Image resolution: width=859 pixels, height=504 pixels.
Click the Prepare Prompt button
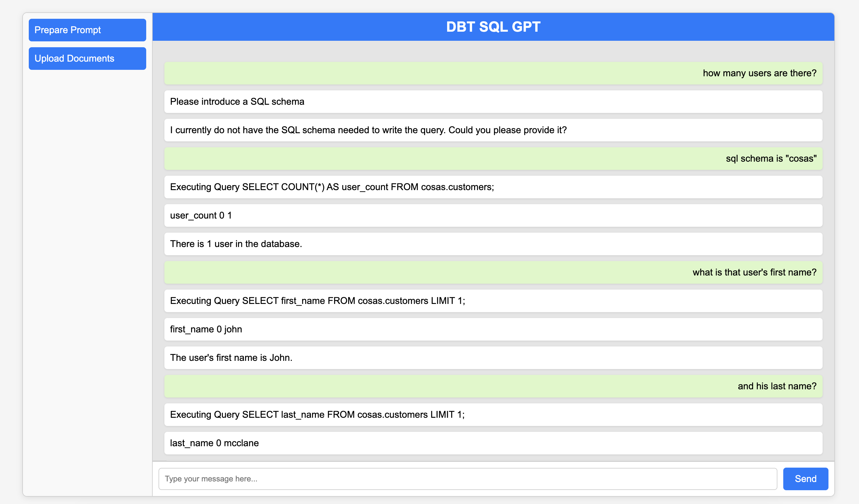(x=87, y=30)
